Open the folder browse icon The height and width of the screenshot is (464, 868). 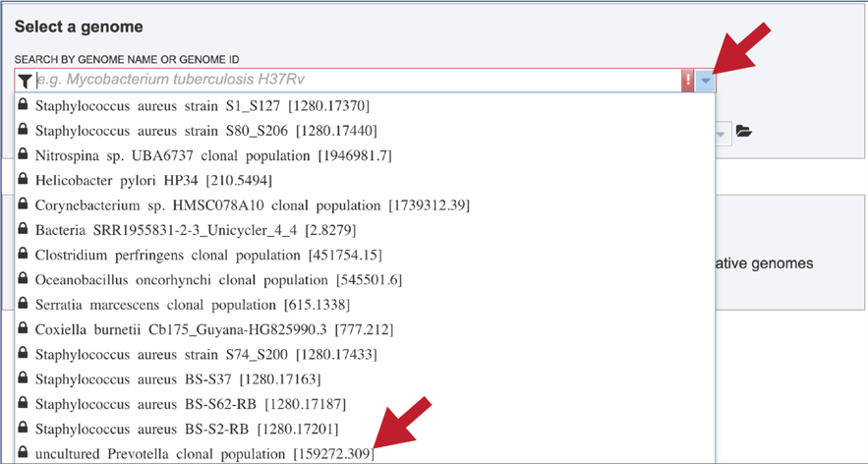744,132
